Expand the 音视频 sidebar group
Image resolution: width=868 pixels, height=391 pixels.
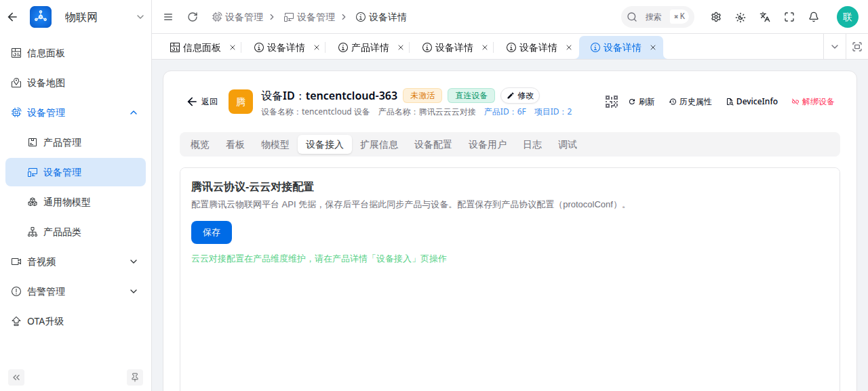click(75, 262)
